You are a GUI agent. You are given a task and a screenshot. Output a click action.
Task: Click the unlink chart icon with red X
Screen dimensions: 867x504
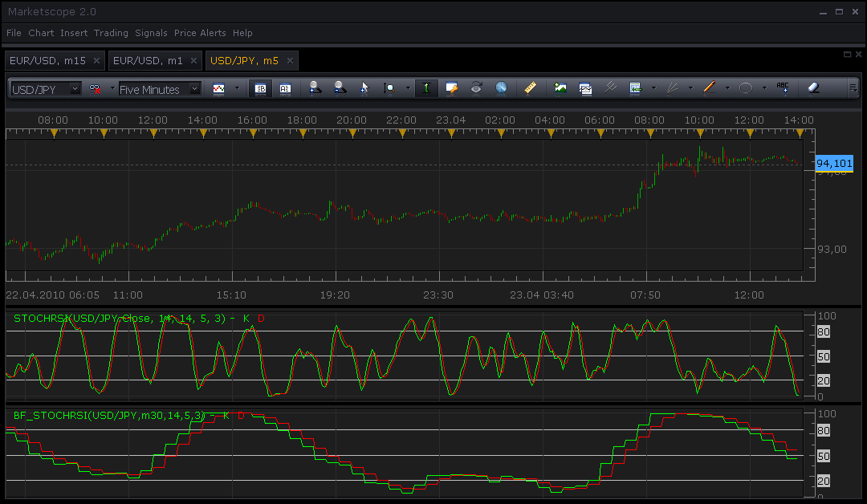click(x=95, y=88)
